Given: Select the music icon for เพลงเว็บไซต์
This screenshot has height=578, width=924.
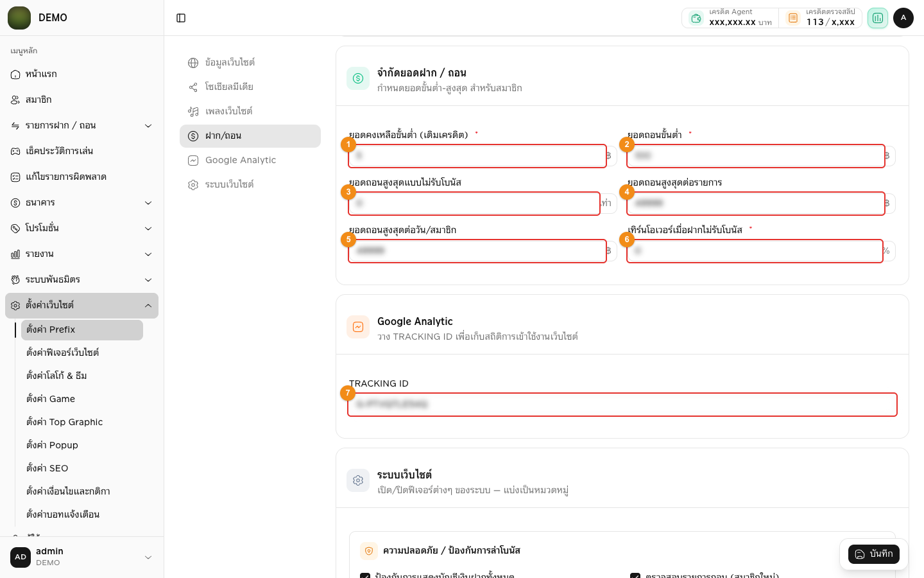Looking at the screenshot, I should point(193,112).
